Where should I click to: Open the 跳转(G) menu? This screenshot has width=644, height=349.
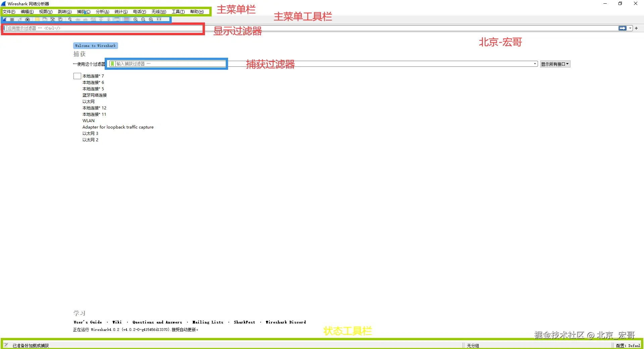pyautogui.click(x=65, y=12)
